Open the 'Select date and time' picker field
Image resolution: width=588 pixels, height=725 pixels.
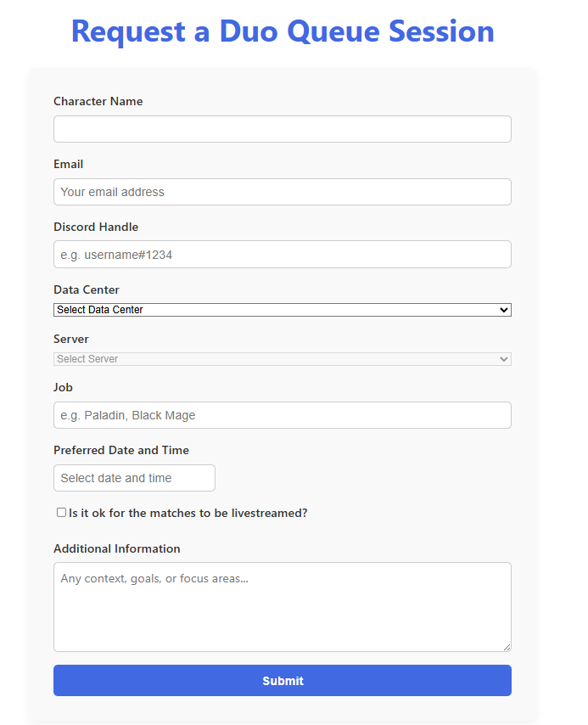(134, 478)
